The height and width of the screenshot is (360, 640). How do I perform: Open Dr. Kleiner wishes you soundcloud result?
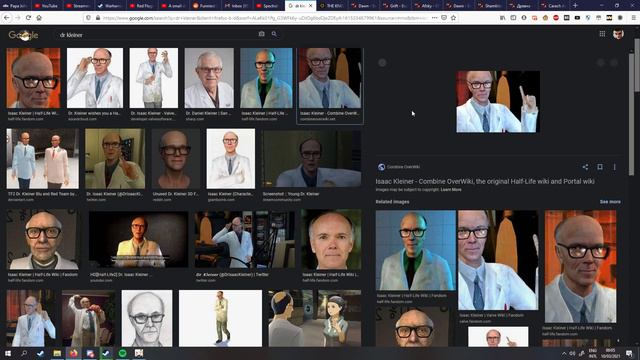95,78
